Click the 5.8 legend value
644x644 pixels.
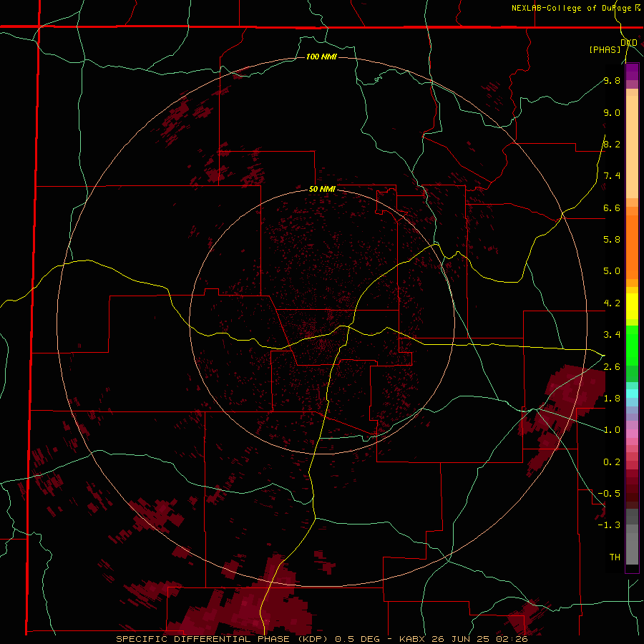coord(612,240)
